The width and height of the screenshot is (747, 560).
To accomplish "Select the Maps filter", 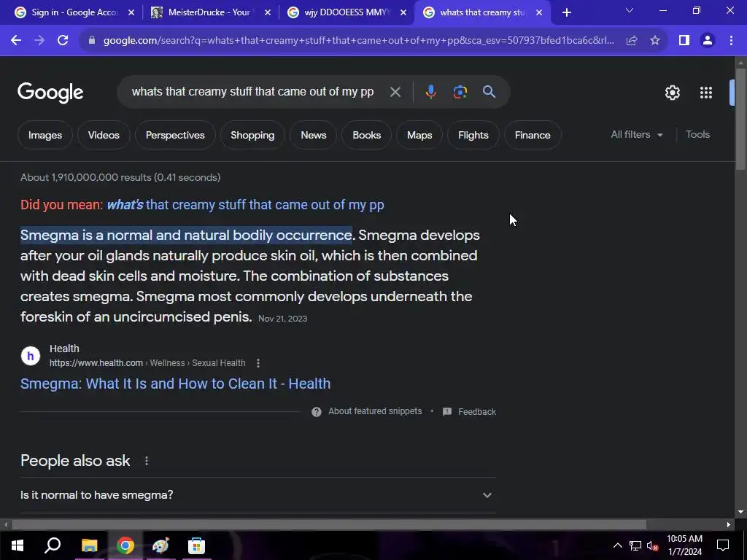I will [419, 135].
